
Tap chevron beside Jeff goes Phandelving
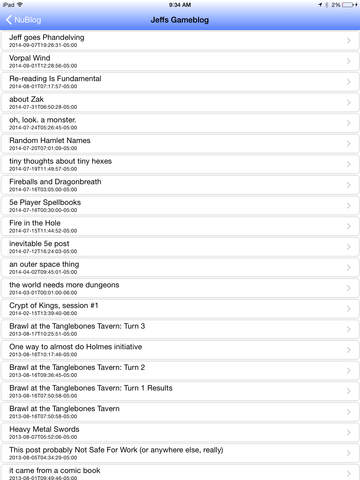[349, 41]
